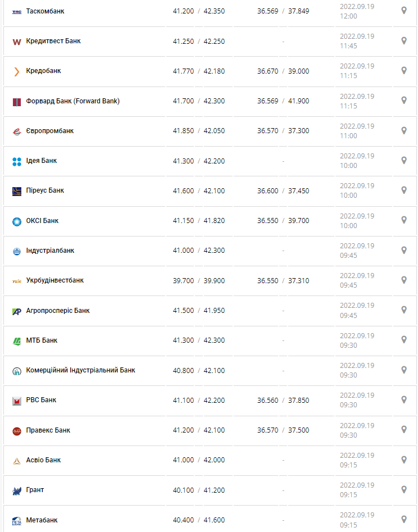The image size is (418, 532).
Task: Open map pin for РВС Банк
Action: (403, 399)
